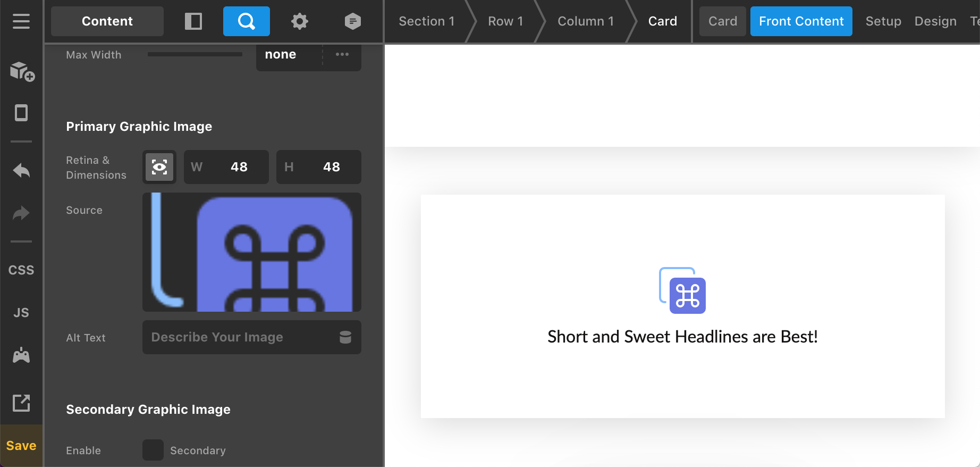The width and height of the screenshot is (980, 467).
Task: Open the settings gear icon
Action: (300, 21)
